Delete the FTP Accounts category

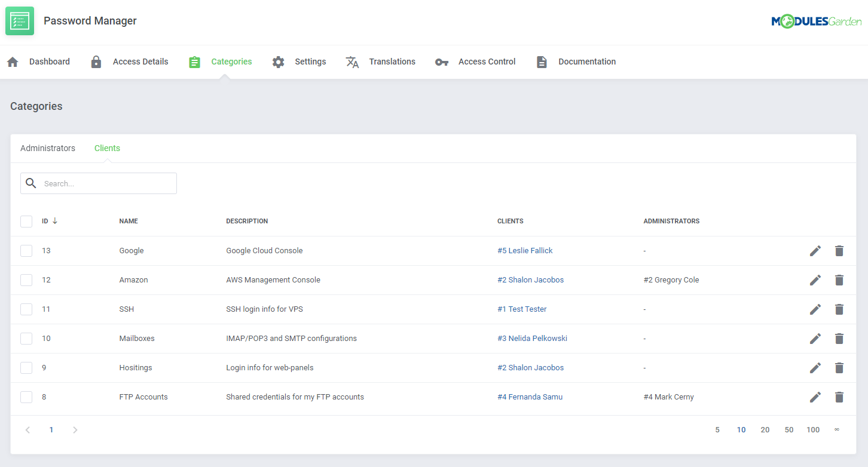coord(839,397)
